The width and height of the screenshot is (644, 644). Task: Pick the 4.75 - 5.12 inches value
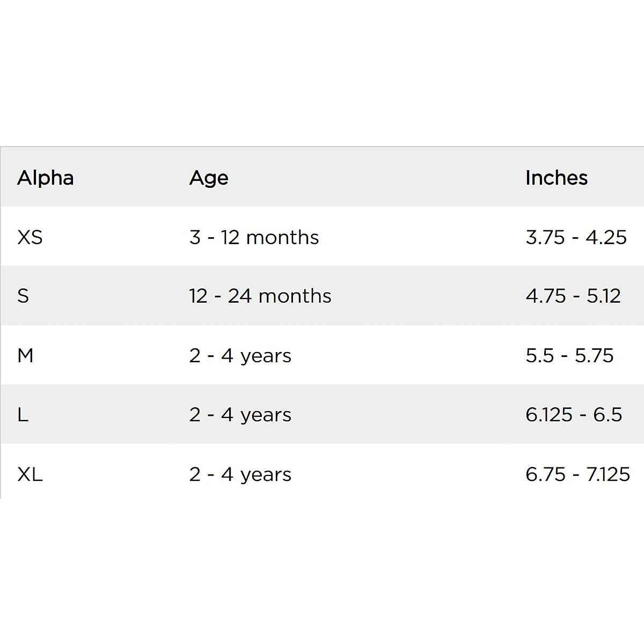[573, 296]
